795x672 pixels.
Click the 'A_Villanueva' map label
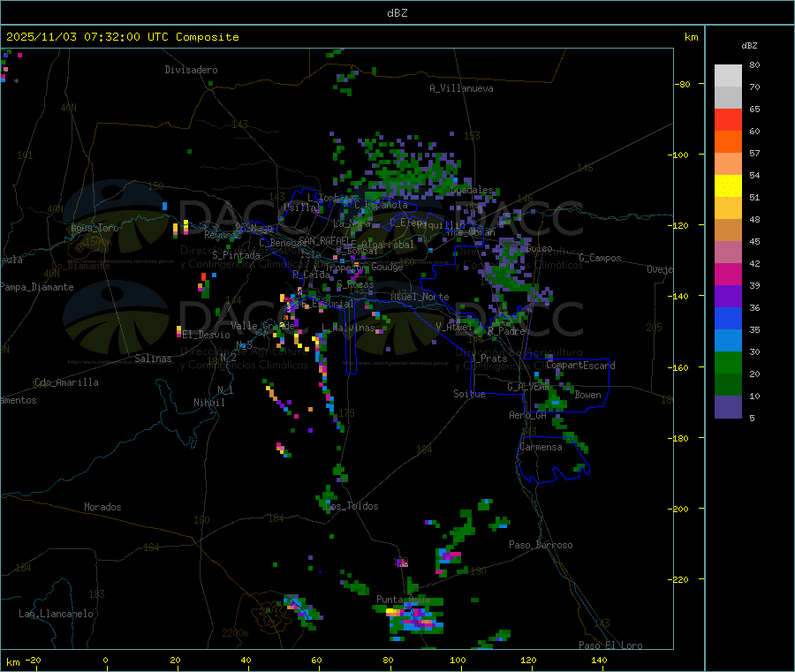[x=461, y=88]
